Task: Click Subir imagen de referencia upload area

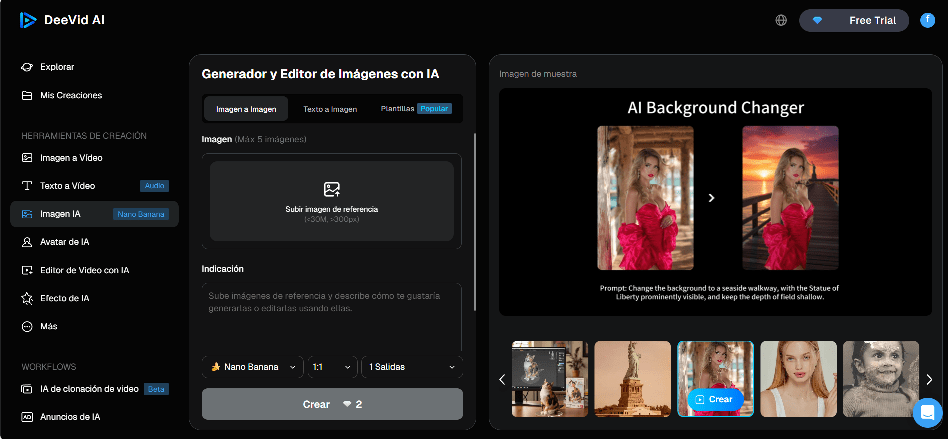Action: tap(331, 200)
